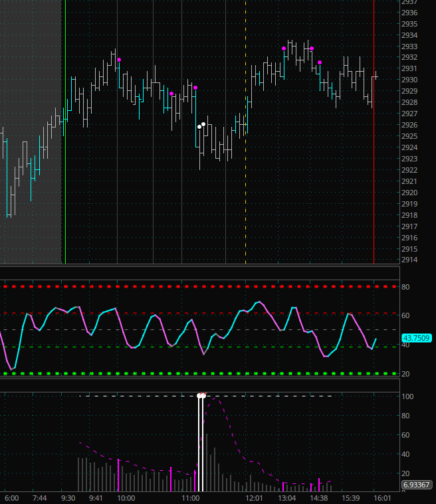Click the 16:01 time axis label
The image size is (436, 504).
point(382,497)
